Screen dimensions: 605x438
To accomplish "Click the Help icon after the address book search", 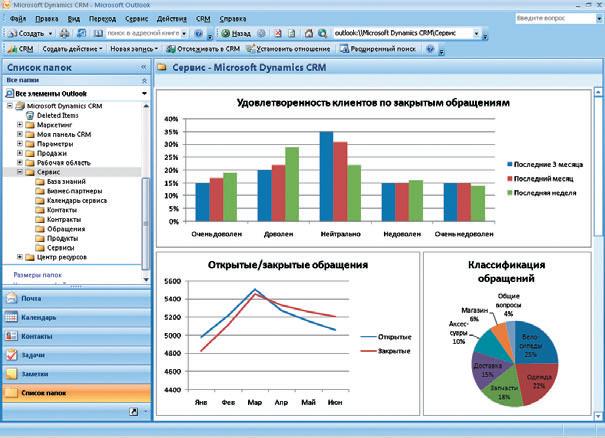I will [x=198, y=34].
